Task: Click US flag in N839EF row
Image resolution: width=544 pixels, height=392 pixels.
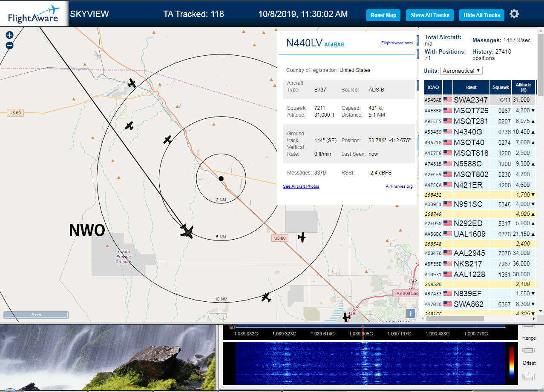Action: pyautogui.click(x=448, y=294)
